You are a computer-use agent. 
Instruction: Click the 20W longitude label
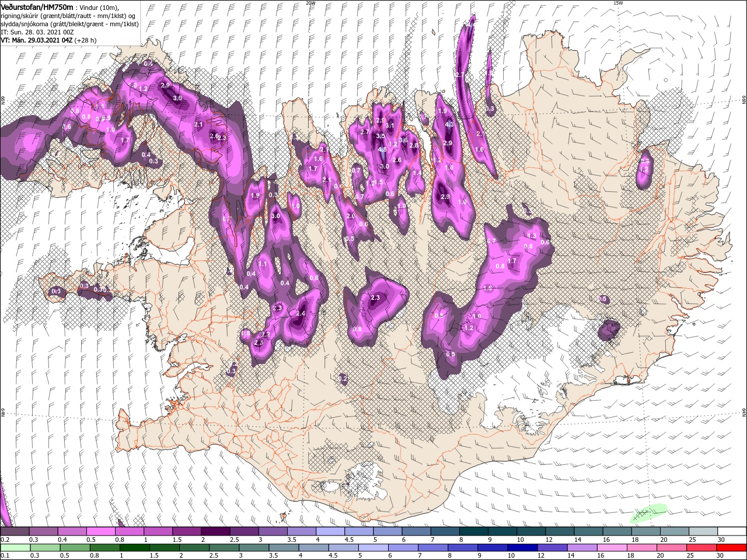pos(310,3)
